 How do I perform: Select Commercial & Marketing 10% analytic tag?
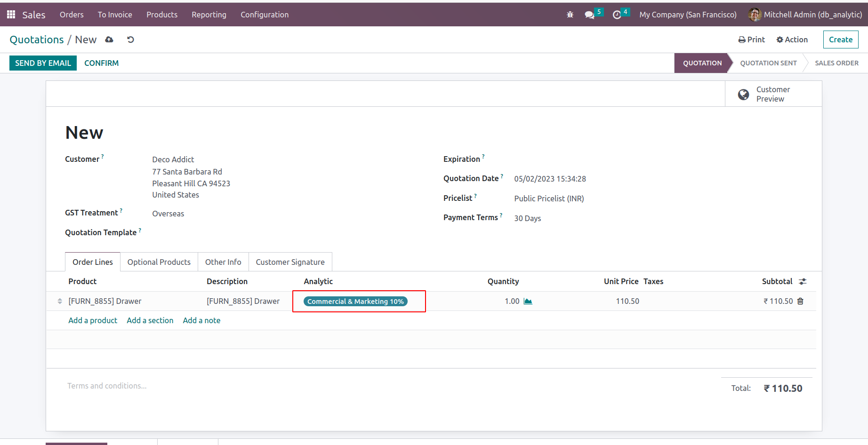[x=355, y=302]
